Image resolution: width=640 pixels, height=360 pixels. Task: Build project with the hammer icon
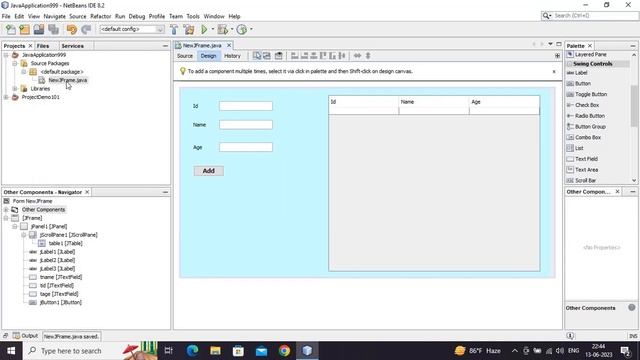[174, 29]
